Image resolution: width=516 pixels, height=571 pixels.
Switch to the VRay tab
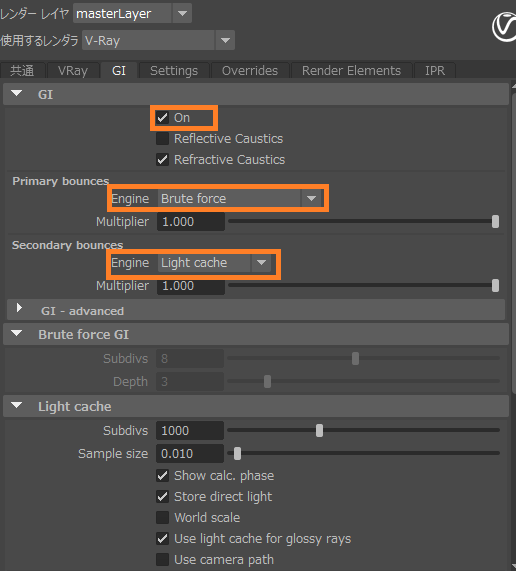pyautogui.click(x=73, y=70)
